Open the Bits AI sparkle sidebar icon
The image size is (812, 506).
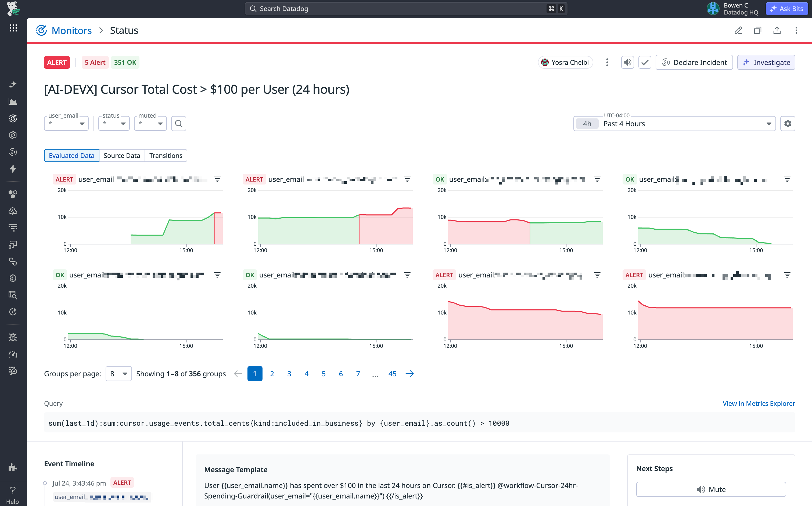pos(13,85)
